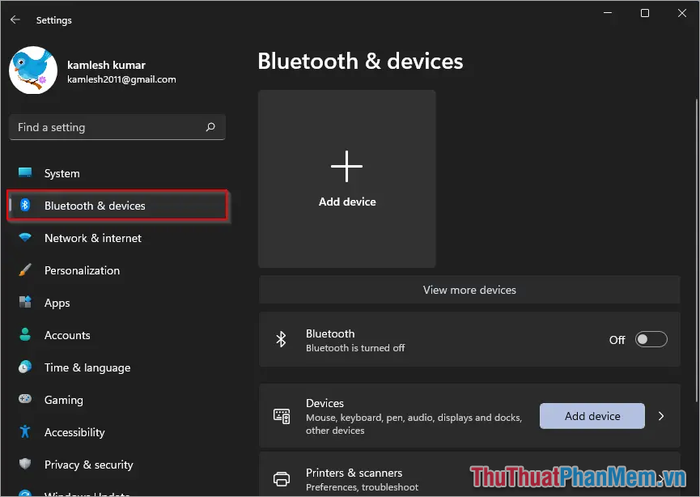Select Bluetooth & devices label in the sidebar
The height and width of the screenshot is (497, 700).
95,206
